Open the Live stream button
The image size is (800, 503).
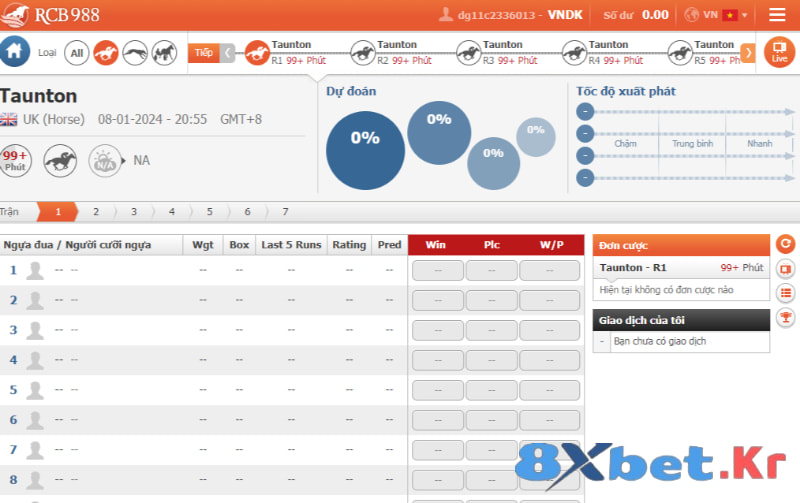coord(779,52)
